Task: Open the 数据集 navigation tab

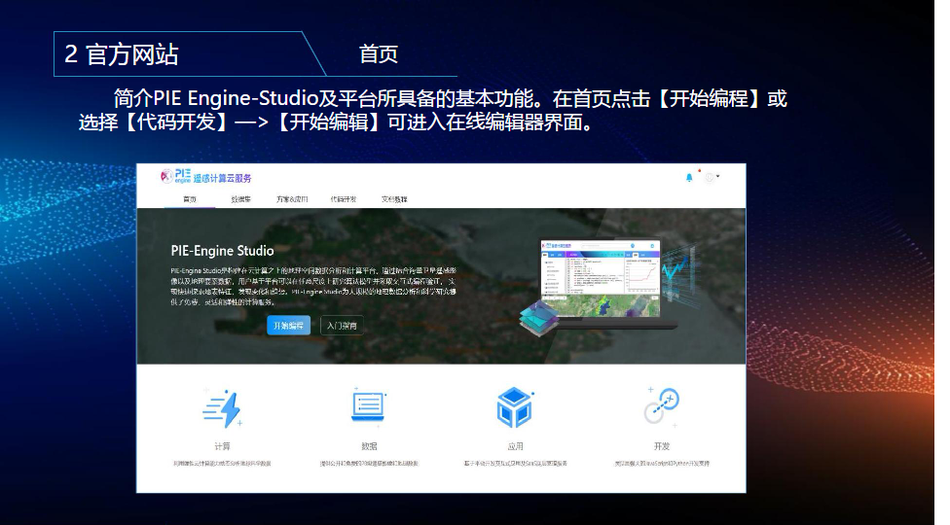Action: coord(240,200)
